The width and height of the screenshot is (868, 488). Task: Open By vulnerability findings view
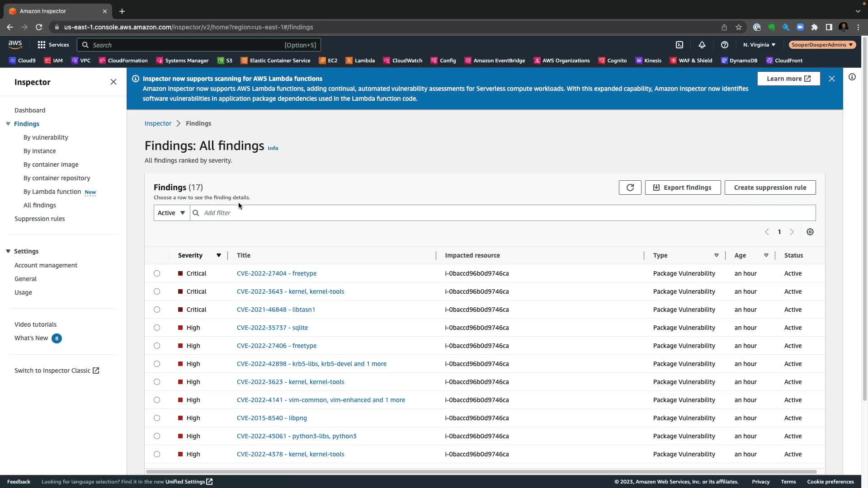(x=46, y=137)
